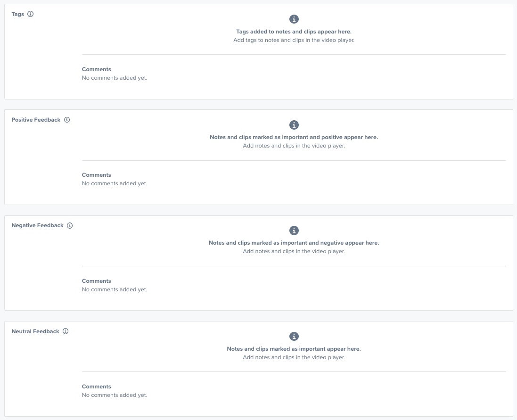Click Comments label in Negative Feedback section

click(96, 281)
